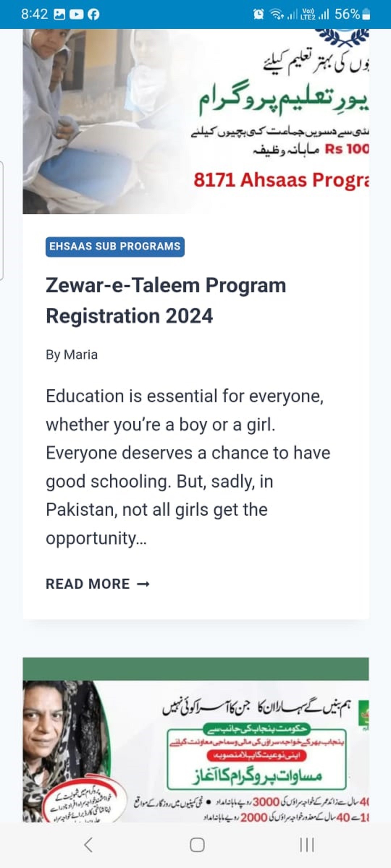
Task: Tap the edge panel handle on left side
Action: (x=2, y=221)
